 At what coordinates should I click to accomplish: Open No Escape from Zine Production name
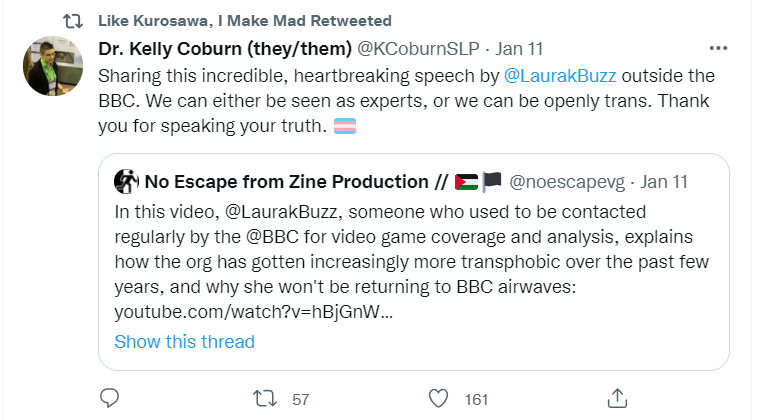click(x=286, y=182)
